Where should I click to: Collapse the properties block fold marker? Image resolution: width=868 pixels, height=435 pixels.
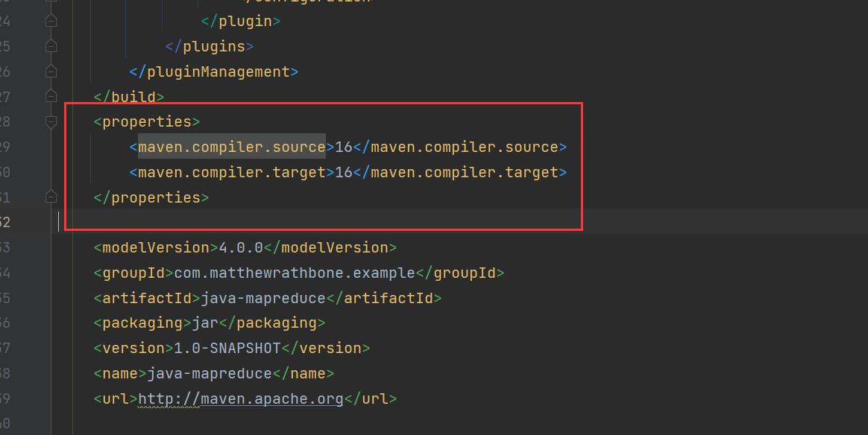point(51,121)
